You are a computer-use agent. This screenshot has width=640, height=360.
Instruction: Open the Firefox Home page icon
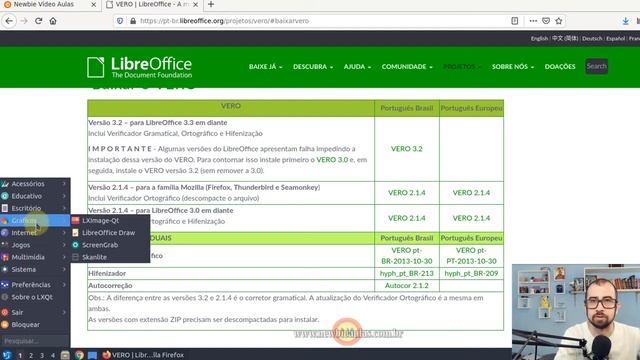point(53,21)
